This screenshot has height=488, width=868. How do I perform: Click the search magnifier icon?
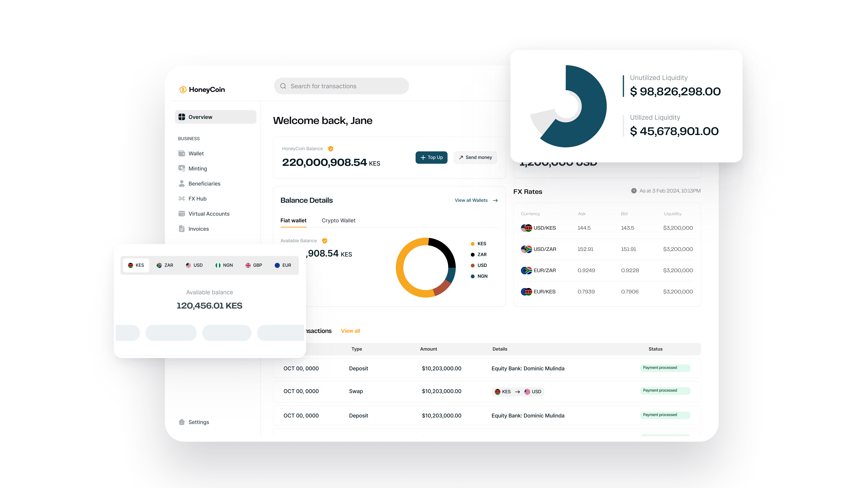click(x=283, y=86)
